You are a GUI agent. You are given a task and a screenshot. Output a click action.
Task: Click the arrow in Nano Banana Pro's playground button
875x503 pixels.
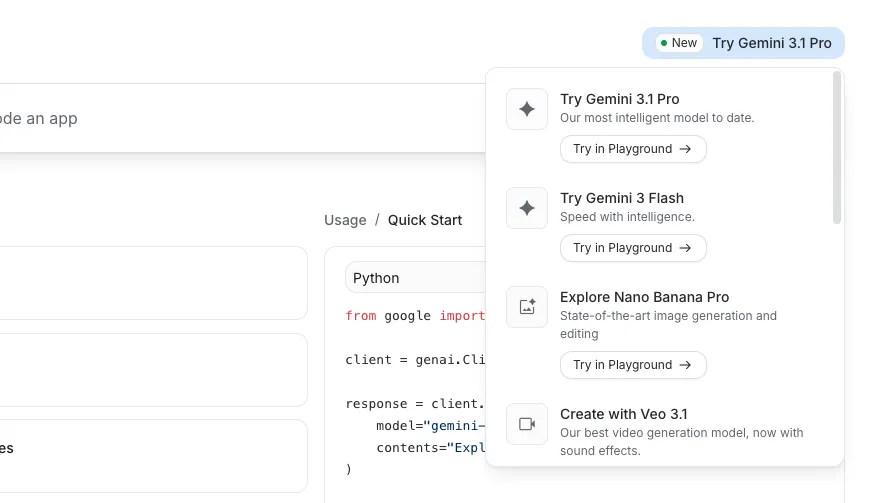[x=685, y=365]
